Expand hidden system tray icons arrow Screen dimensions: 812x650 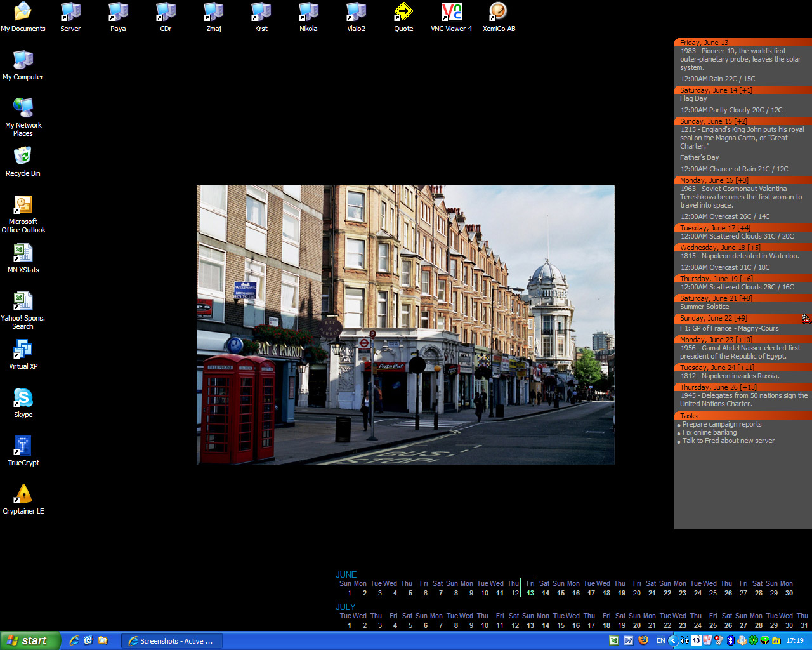673,640
